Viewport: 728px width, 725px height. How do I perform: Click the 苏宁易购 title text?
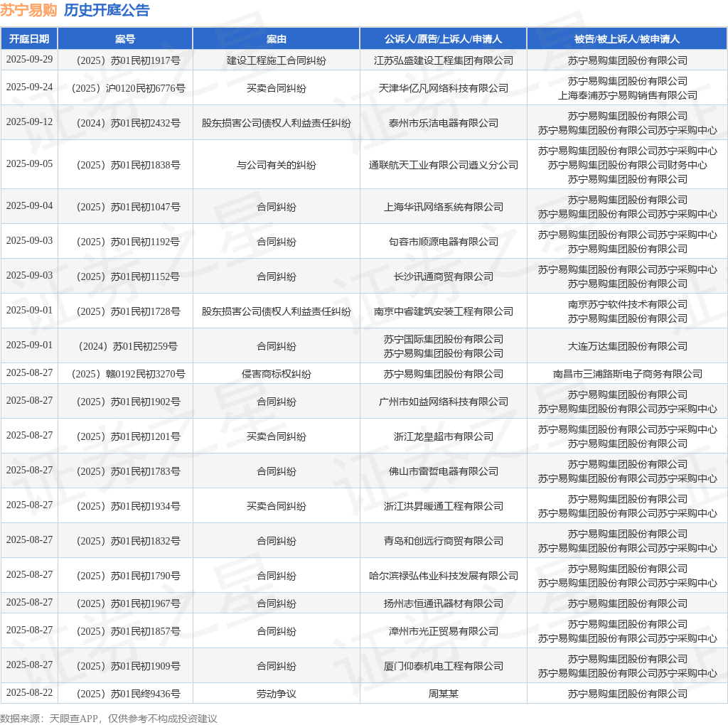click(x=28, y=10)
